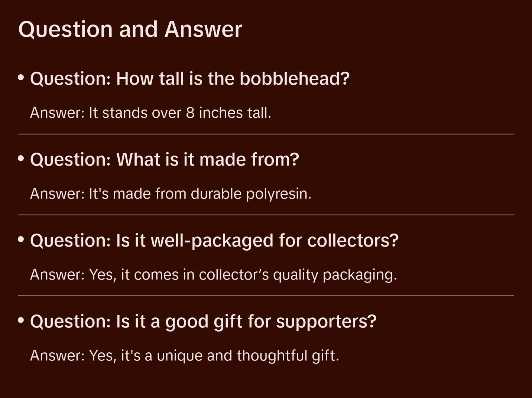
Task: Click the "Question and Answer" heading
Action: pos(130,29)
